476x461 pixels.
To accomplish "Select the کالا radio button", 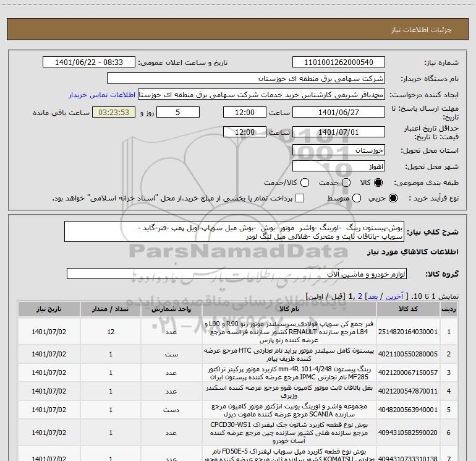I will tap(378, 183).
